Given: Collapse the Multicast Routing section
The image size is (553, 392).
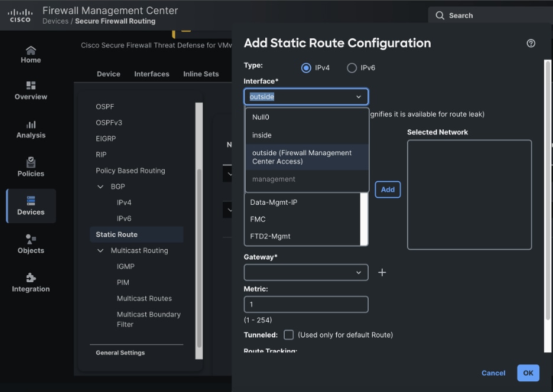Looking at the screenshot, I should tap(100, 250).
